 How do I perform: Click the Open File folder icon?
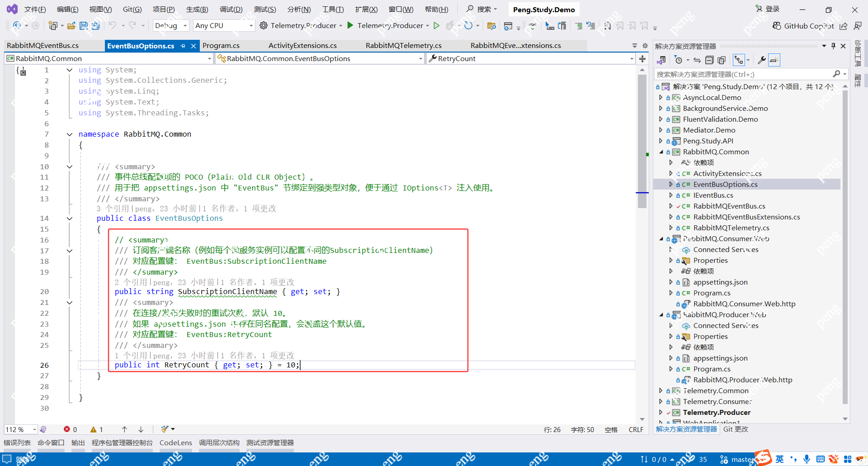[71, 26]
